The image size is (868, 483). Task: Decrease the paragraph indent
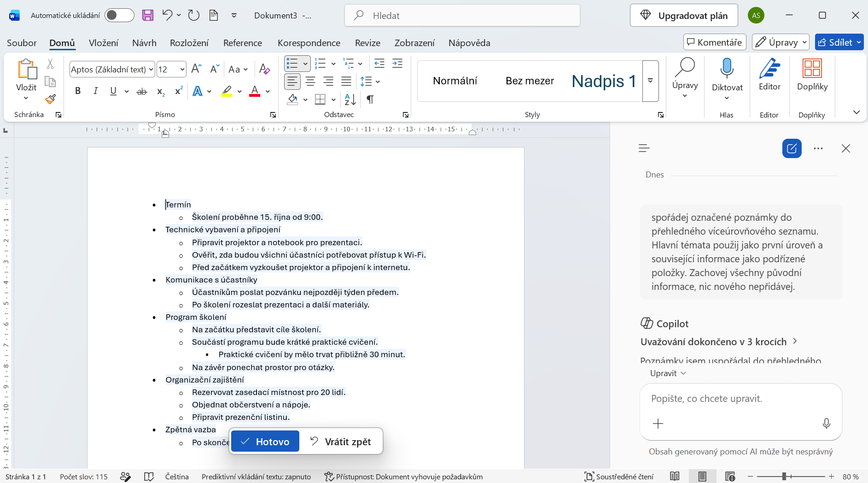pos(379,64)
